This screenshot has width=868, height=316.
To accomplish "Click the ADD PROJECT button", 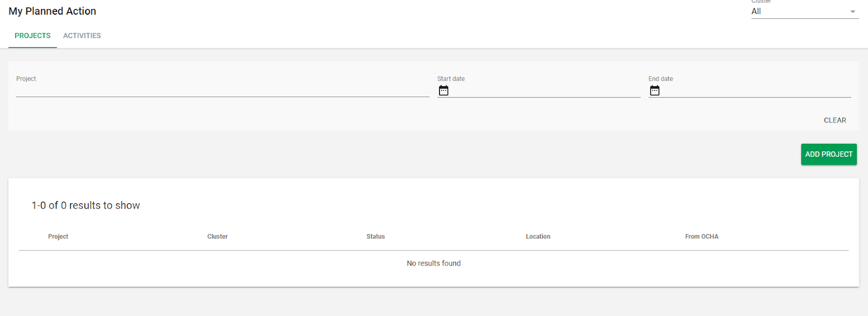I will pos(828,154).
